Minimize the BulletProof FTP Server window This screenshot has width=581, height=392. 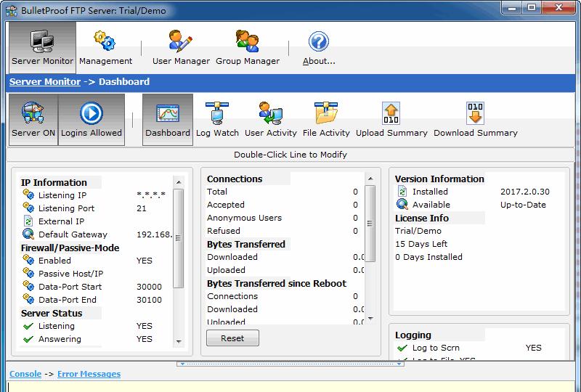(x=512, y=7)
